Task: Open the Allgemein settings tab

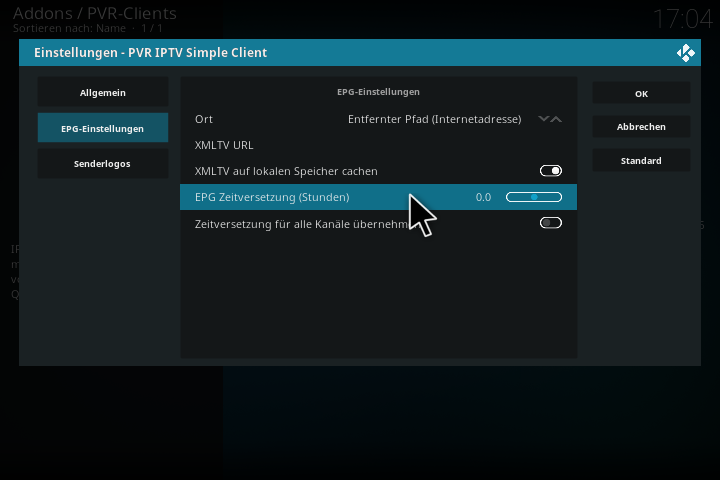Action: coord(103,92)
